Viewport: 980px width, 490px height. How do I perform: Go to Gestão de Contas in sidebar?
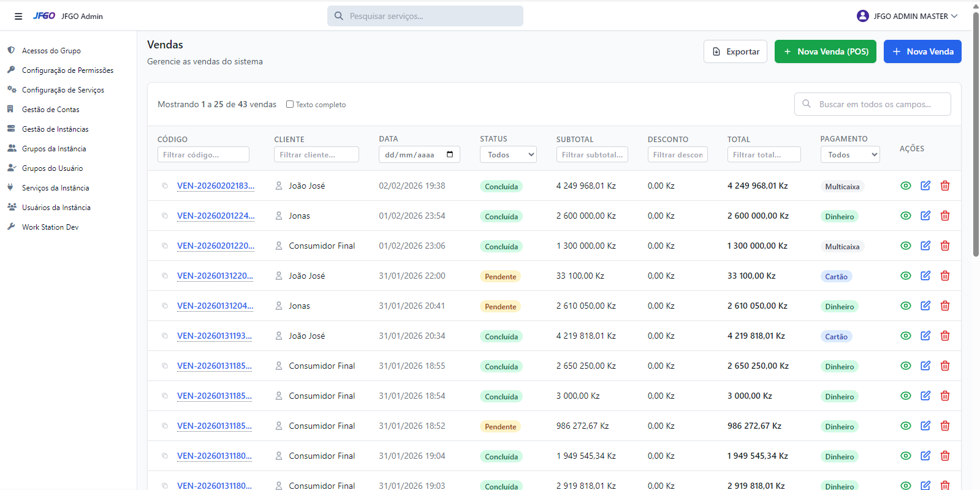[50, 110]
